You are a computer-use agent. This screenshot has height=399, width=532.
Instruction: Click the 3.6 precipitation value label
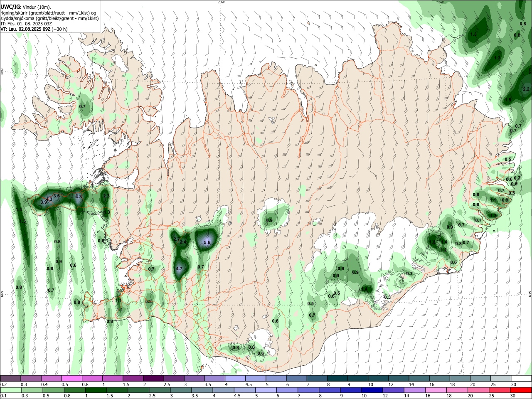[x=57, y=196]
